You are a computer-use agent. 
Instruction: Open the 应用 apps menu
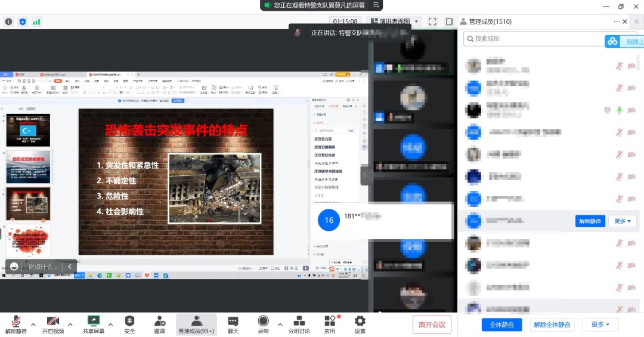tap(330, 324)
